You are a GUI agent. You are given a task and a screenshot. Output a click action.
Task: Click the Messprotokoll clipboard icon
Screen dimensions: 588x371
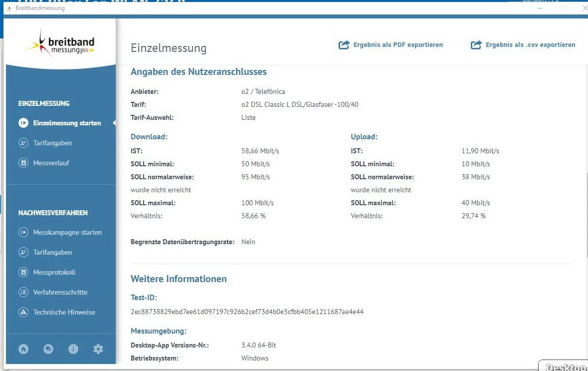click(x=23, y=272)
